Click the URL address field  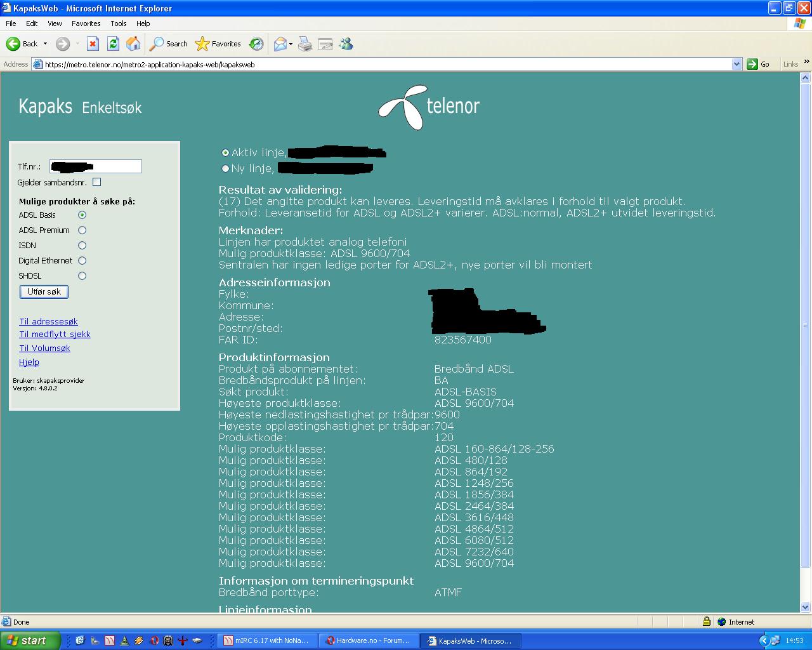click(x=387, y=64)
